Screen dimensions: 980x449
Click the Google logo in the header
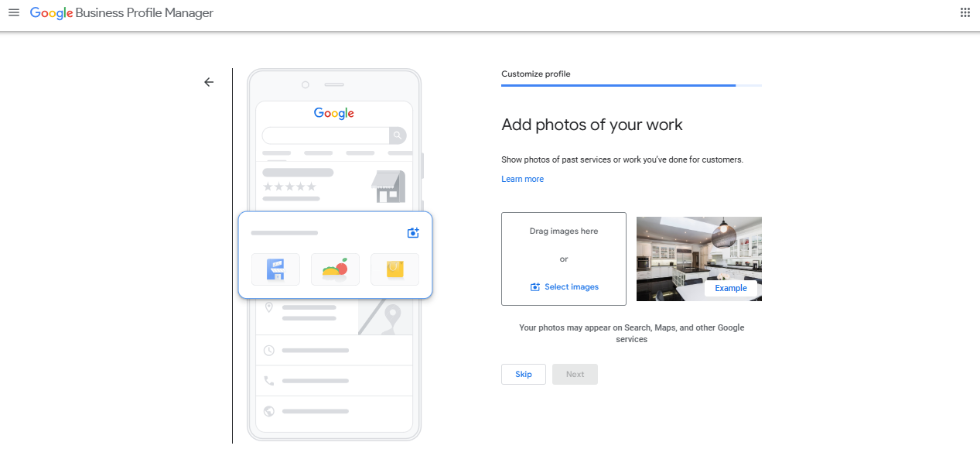[52, 12]
